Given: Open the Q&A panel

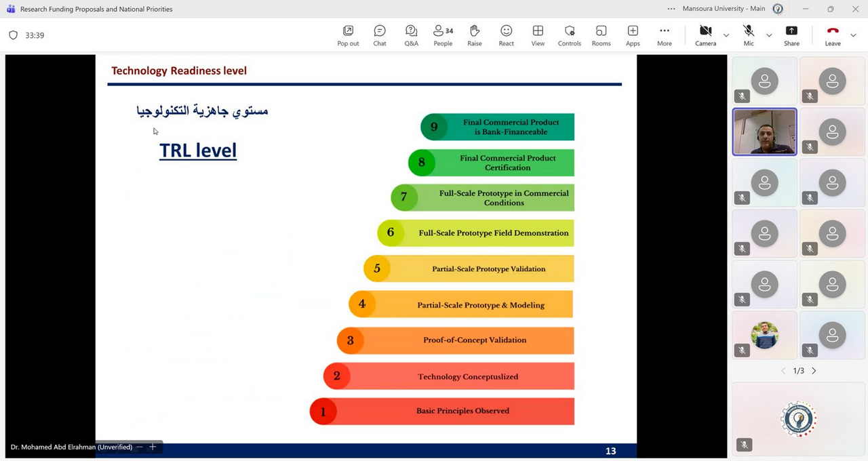Looking at the screenshot, I should [411, 35].
